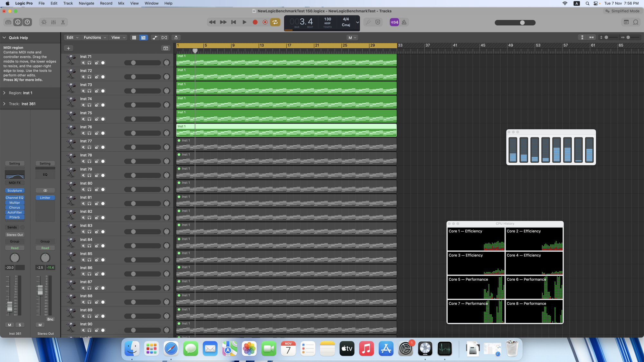Click the Sculpture plugin on channel strip

pos(14,190)
